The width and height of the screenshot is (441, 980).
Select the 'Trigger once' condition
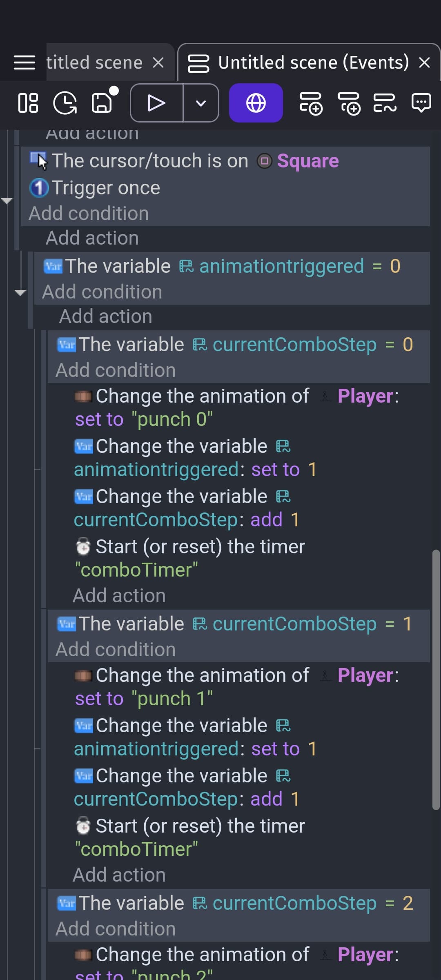105,187
